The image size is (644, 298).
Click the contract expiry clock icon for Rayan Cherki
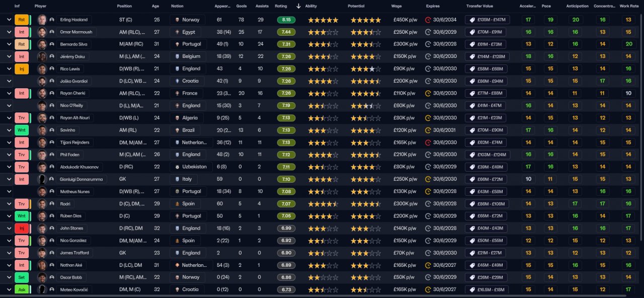[x=428, y=93]
